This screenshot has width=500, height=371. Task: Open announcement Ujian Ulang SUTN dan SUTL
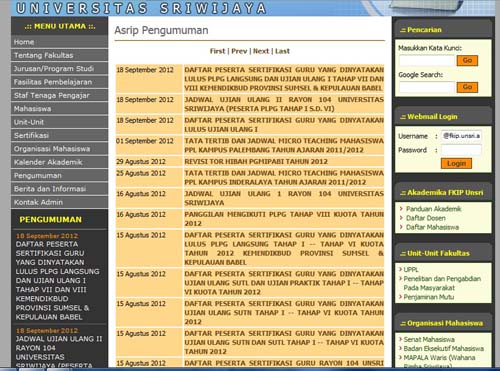284,342
